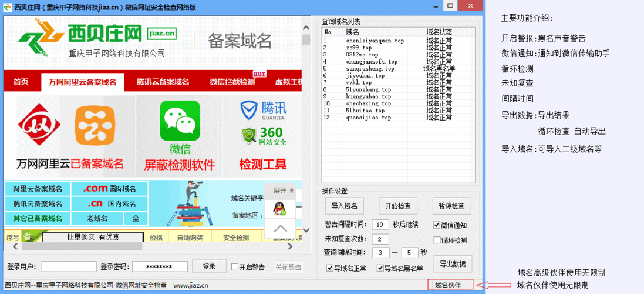This screenshot has height=294, width=644.
Task: Click the 关闭警告 button
Action: tap(288, 267)
